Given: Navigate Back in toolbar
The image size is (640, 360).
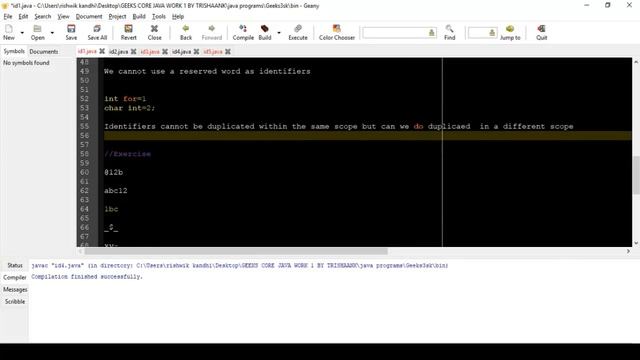Looking at the screenshot, I should (x=186, y=32).
